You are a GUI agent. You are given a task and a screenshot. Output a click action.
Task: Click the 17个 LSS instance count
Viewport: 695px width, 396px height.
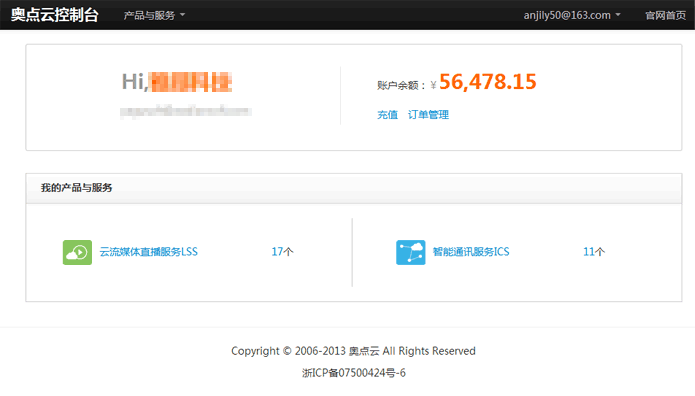282,252
